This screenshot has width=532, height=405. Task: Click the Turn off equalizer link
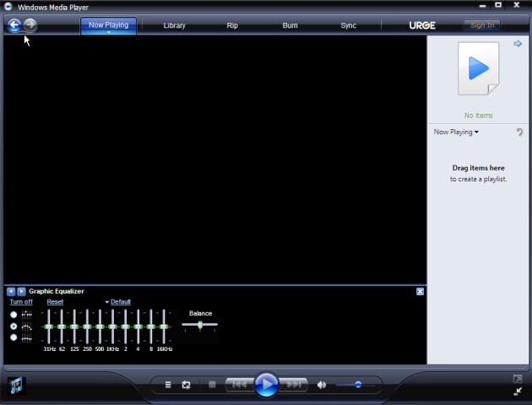[21, 301]
